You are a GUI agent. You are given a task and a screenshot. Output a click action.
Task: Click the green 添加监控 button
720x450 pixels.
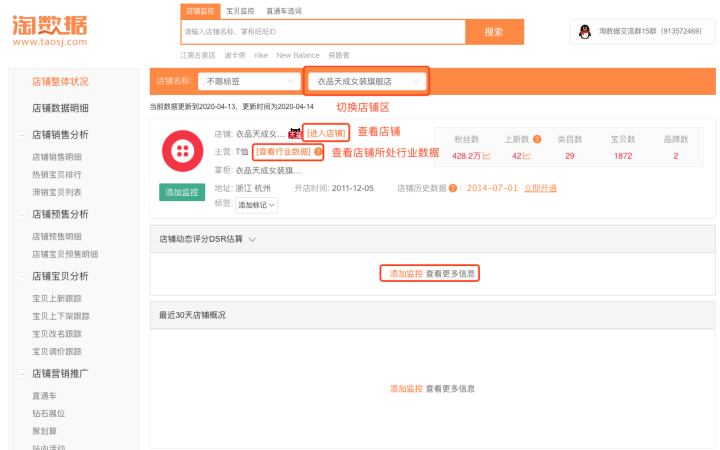182,192
